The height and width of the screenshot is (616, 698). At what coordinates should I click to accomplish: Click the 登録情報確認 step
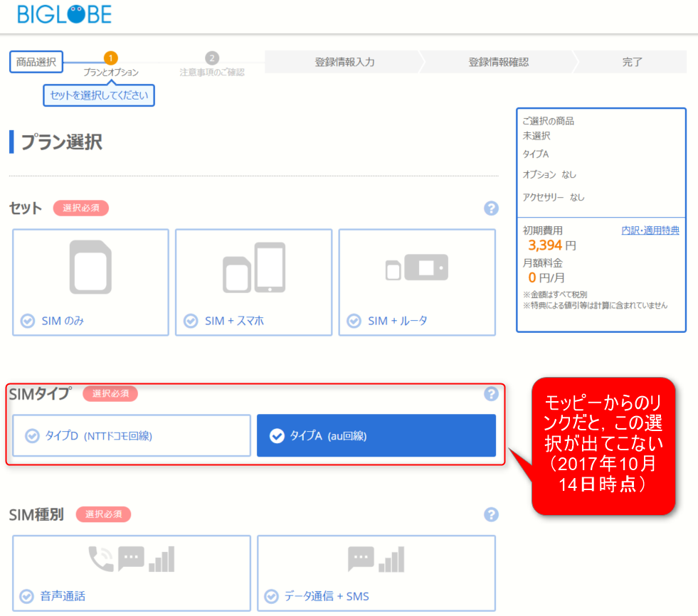click(x=498, y=62)
